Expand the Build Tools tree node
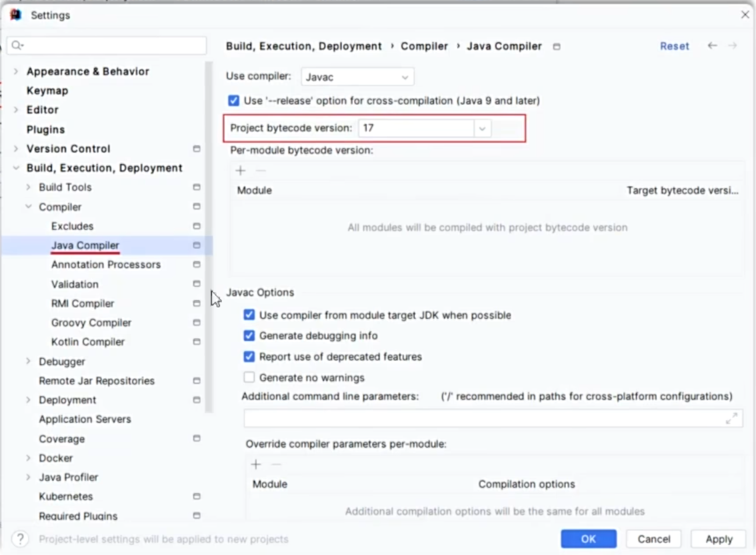This screenshot has height=555, width=756. click(x=29, y=187)
